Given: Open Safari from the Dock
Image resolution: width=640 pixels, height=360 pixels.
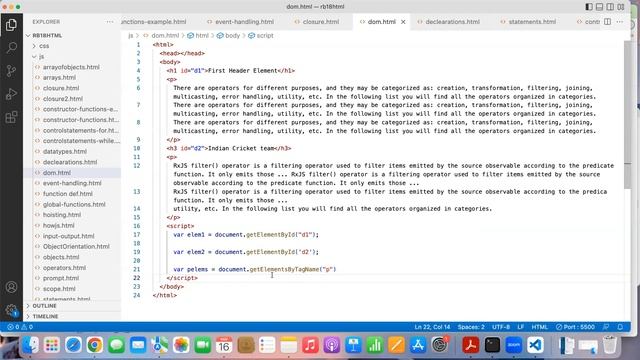Looking at the screenshot, I should 73,345.
